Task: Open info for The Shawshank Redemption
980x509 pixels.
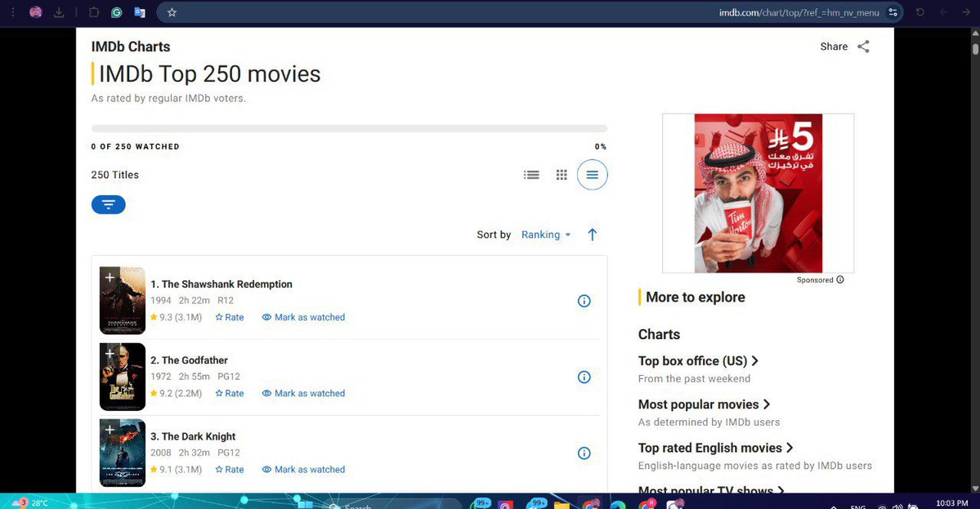Action: 584,301
